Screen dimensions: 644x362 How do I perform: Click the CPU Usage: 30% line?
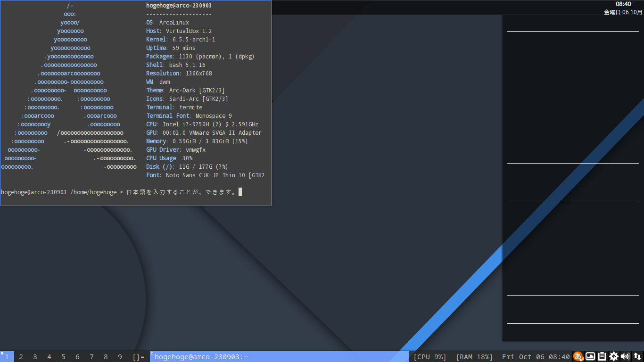tap(169, 158)
